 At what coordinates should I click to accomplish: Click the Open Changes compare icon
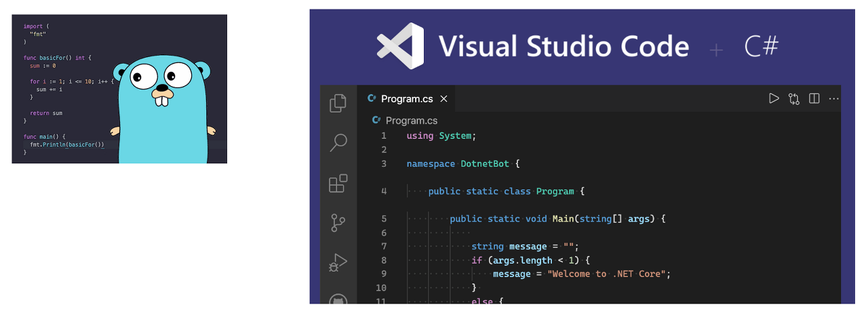click(x=794, y=99)
